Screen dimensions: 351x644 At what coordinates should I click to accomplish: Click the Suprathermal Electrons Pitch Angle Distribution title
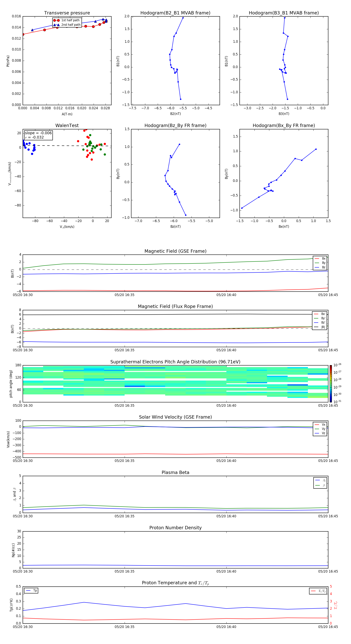point(175,362)
